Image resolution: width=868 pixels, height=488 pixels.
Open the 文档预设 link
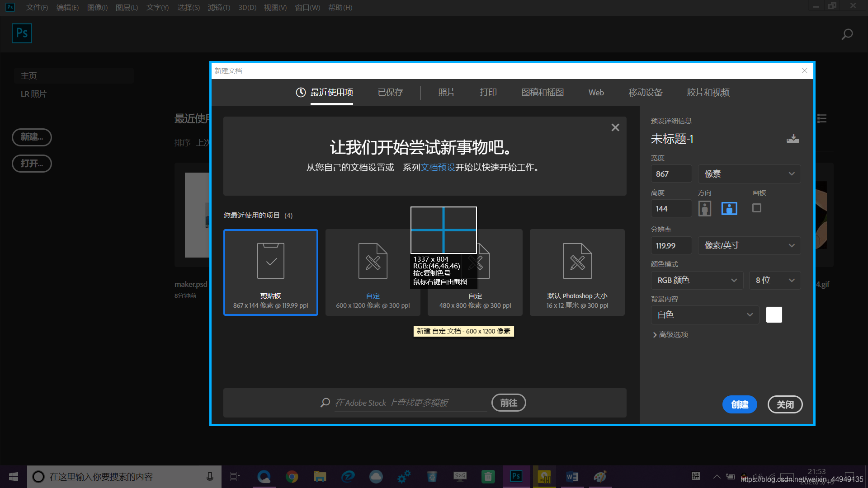click(x=438, y=168)
